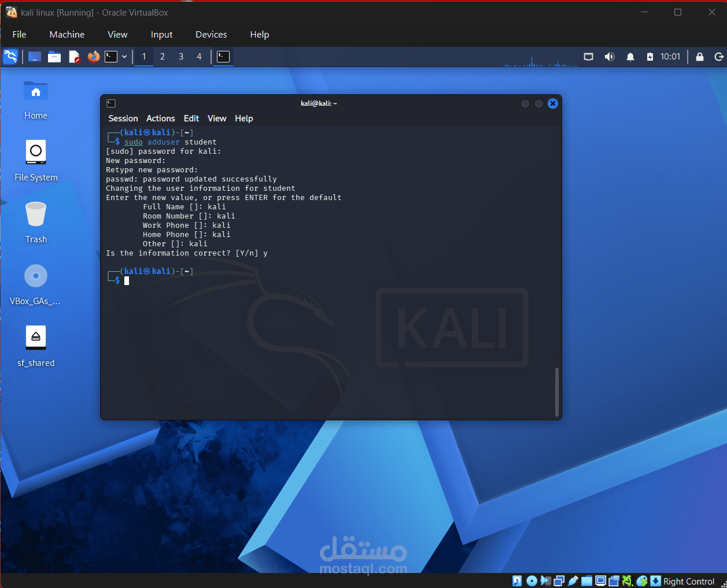Switch to workspace 4
This screenshot has width=727, height=588.
pyautogui.click(x=200, y=57)
